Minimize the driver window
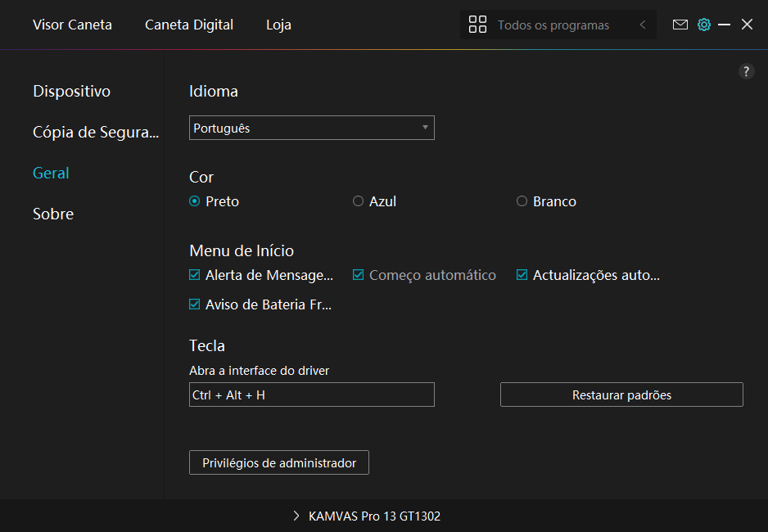Image resolution: width=768 pixels, height=532 pixels. [x=724, y=25]
